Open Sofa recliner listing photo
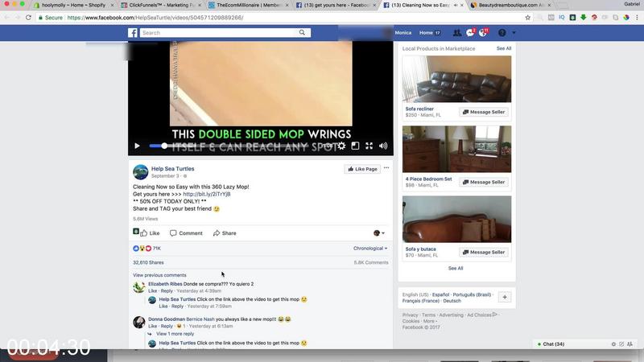 [456, 79]
